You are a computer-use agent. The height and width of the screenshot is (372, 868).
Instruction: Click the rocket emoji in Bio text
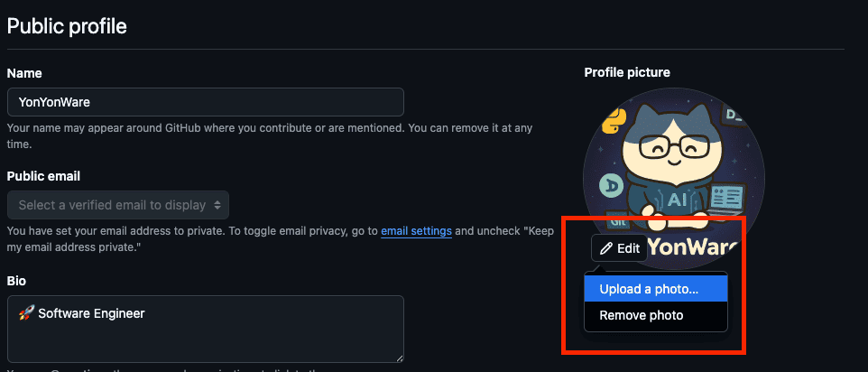(26, 314)
